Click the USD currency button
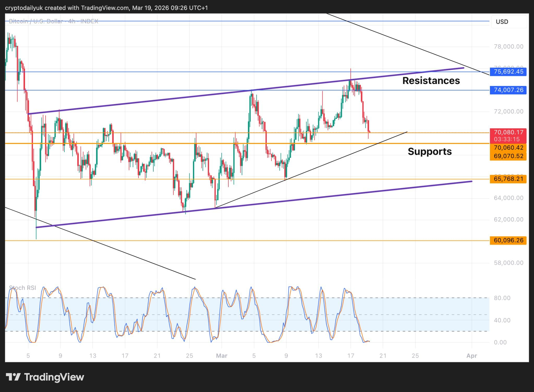 (x=509, y=22)
